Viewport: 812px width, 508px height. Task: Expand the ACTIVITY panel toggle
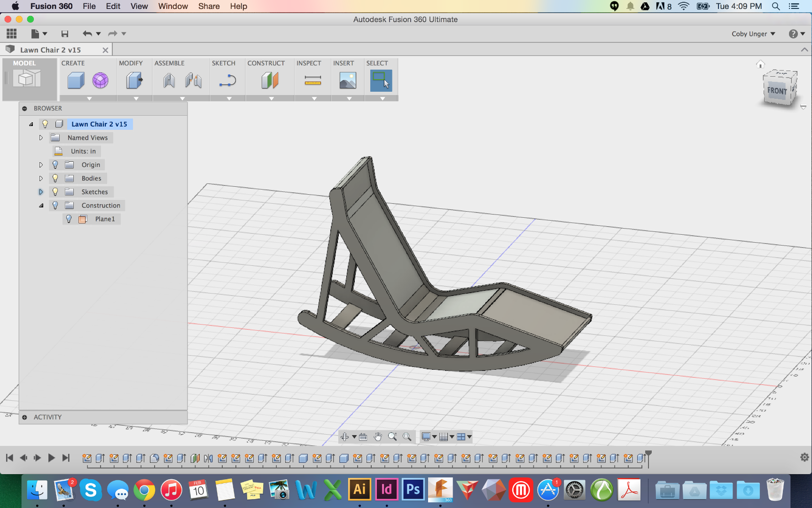click(x=24, y=417)
